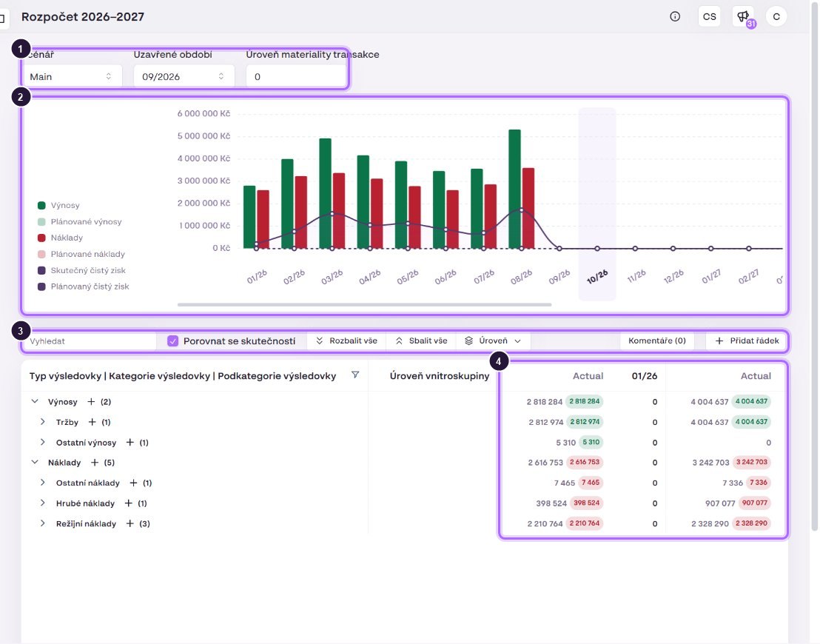Click the Vyhledat search field
This screenshot has height=644, width=820.
(89, 341)
